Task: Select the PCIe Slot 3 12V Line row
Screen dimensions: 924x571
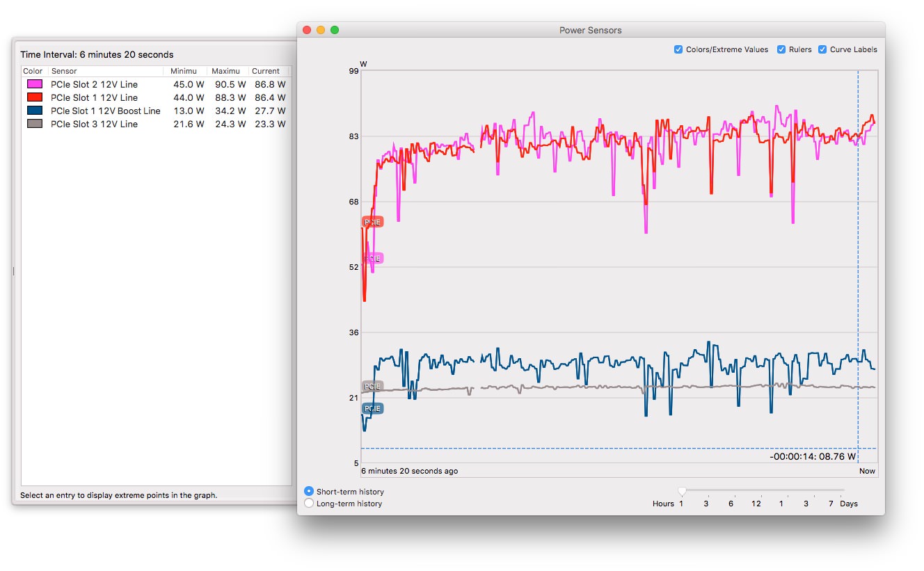Action: pyautogui.click(x=156, y=124)
